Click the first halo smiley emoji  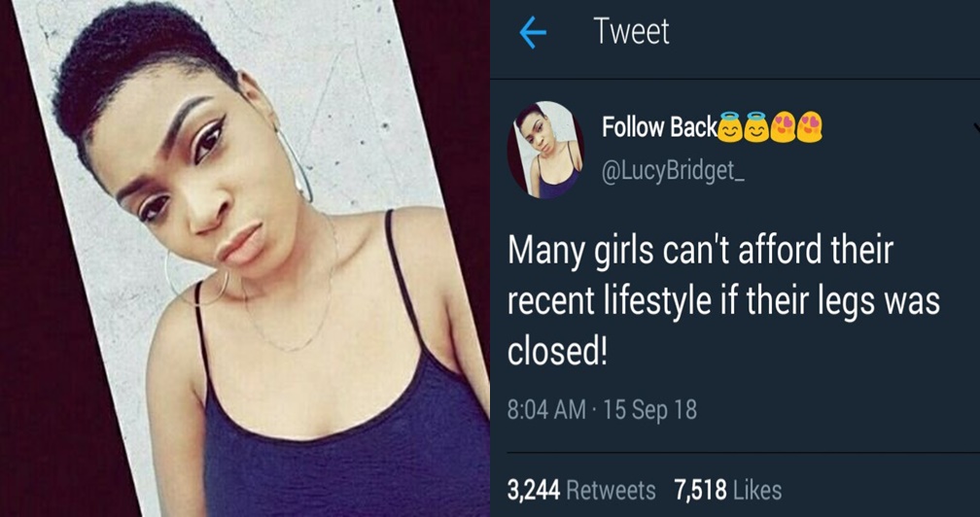tap(729, 126)
